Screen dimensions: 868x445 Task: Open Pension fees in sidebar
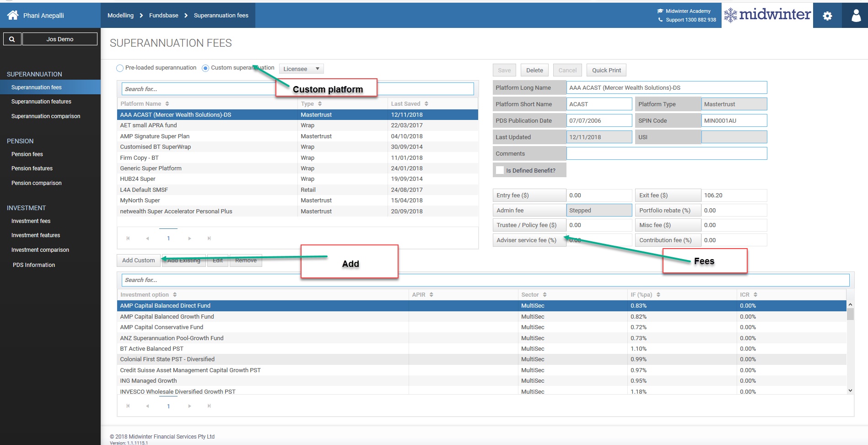click(27, 154)
